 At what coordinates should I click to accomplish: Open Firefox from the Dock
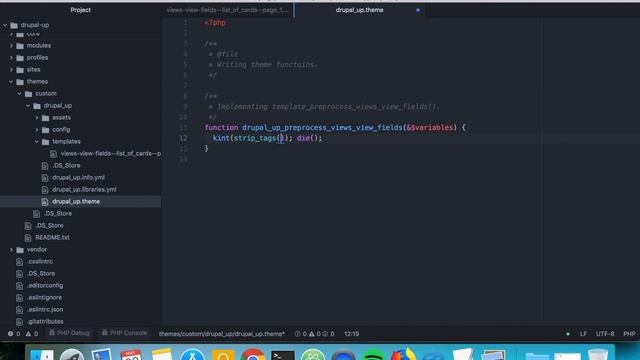pyautogui.click(x=403, y=354)
